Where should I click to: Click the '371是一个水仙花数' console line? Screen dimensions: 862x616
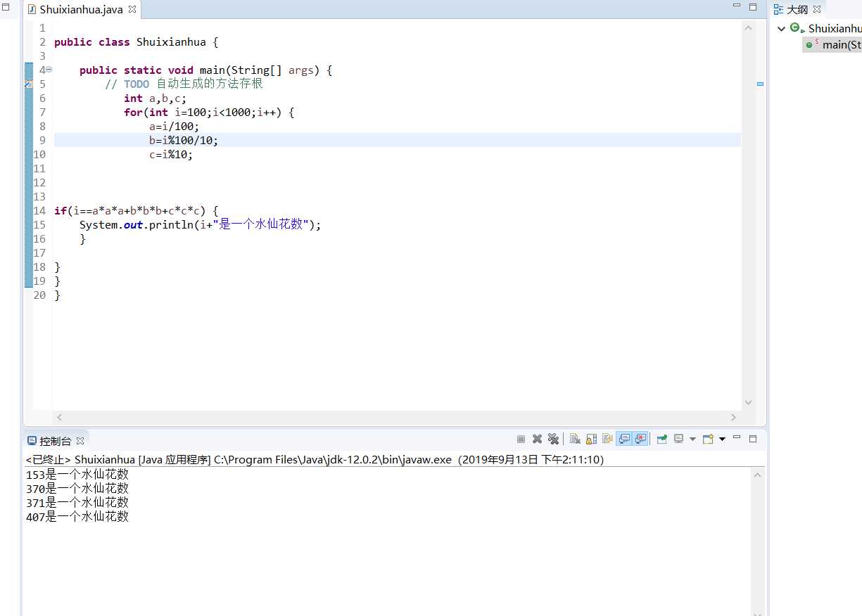tap(77, 503)
